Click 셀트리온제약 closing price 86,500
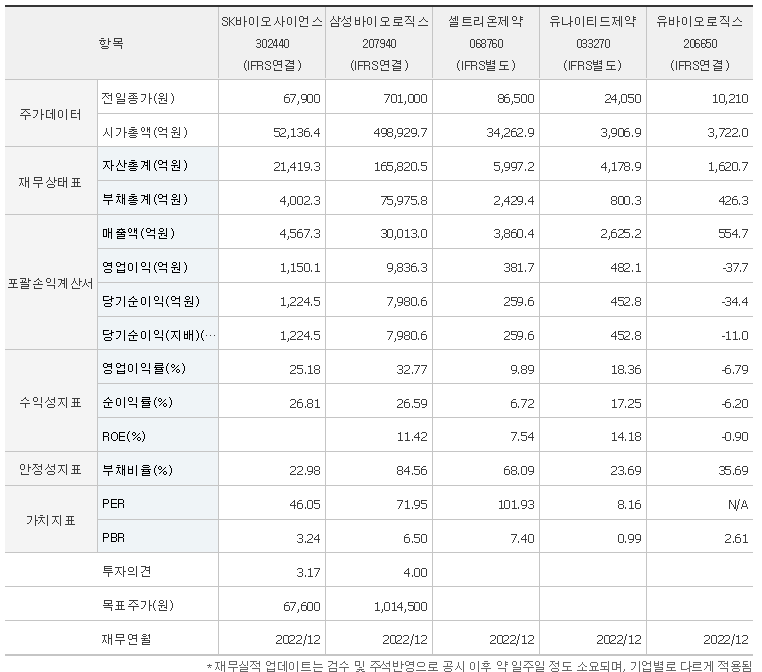Image resolution: width=762 pixels, height=672 pixels. 515,99
